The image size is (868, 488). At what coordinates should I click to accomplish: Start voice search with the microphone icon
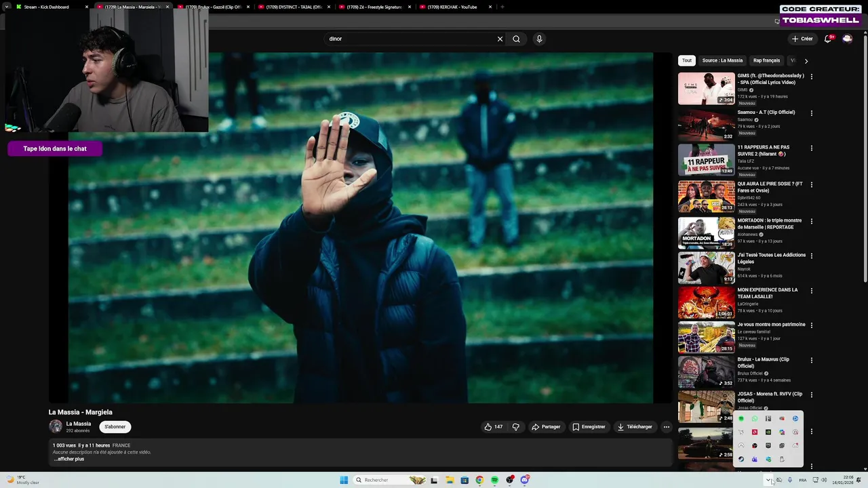pyautogui.click(x=539, y=39)
